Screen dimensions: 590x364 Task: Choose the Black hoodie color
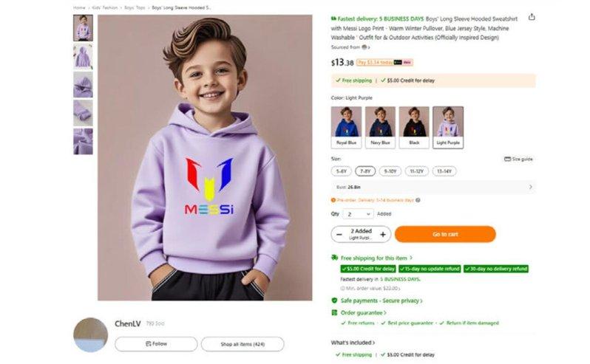tap(413, 127)
